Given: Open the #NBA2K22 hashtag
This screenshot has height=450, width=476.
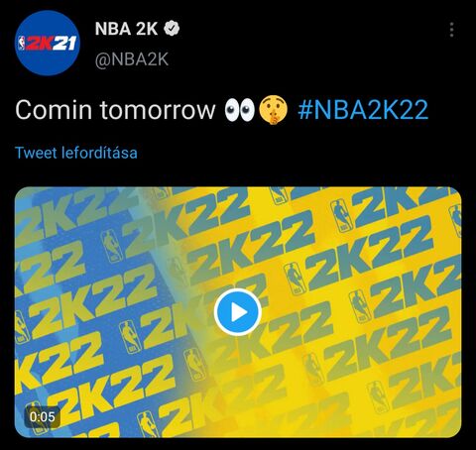Looking at the screenshot, I should [x=363, y=110].
